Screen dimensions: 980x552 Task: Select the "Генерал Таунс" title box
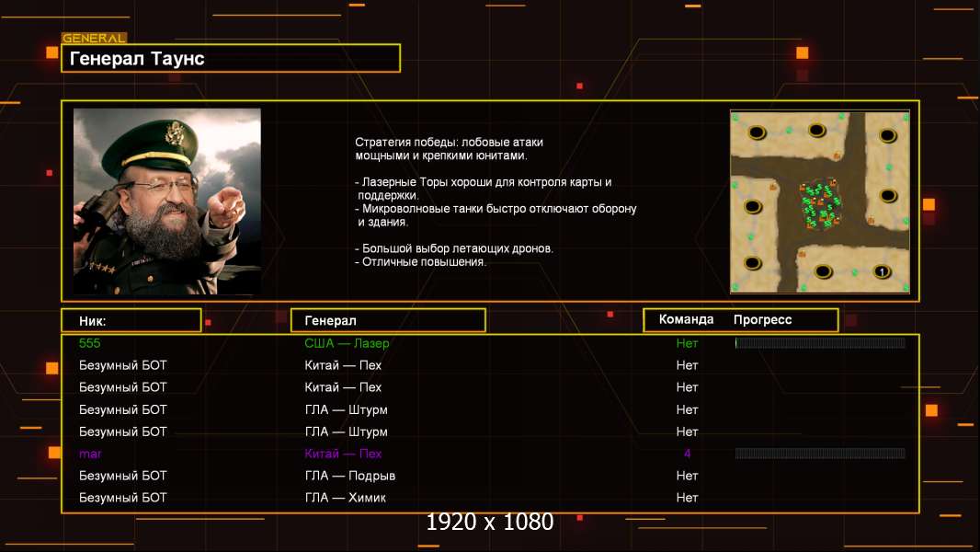coord(230,59)
